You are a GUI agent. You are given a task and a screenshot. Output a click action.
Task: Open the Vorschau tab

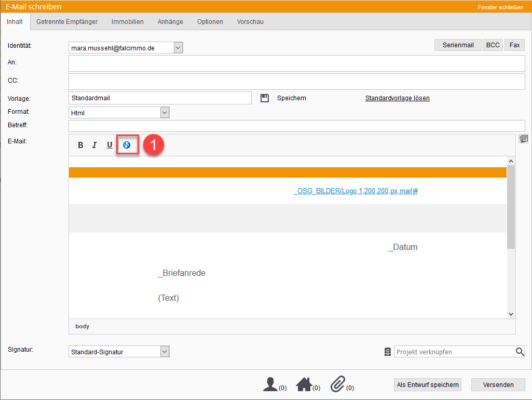coord(250,22)
